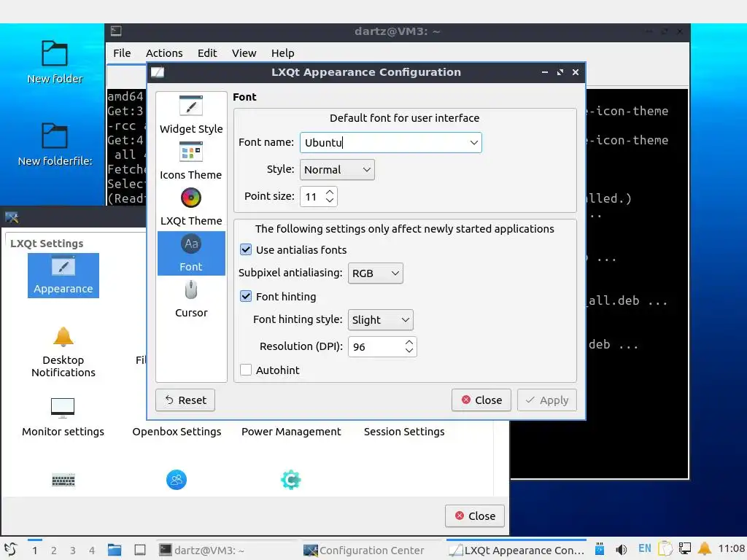Click the teal gear settings icon

click(290, 480)
